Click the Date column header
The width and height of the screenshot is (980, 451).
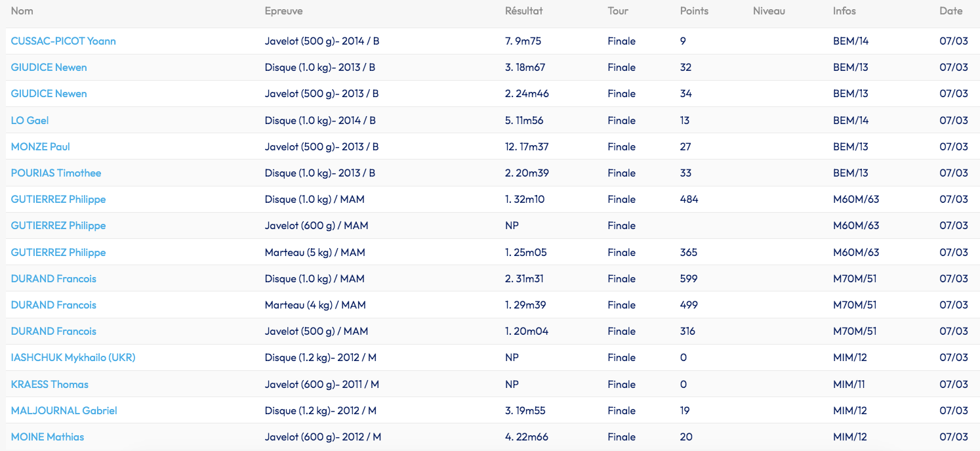tap(950, 11)
